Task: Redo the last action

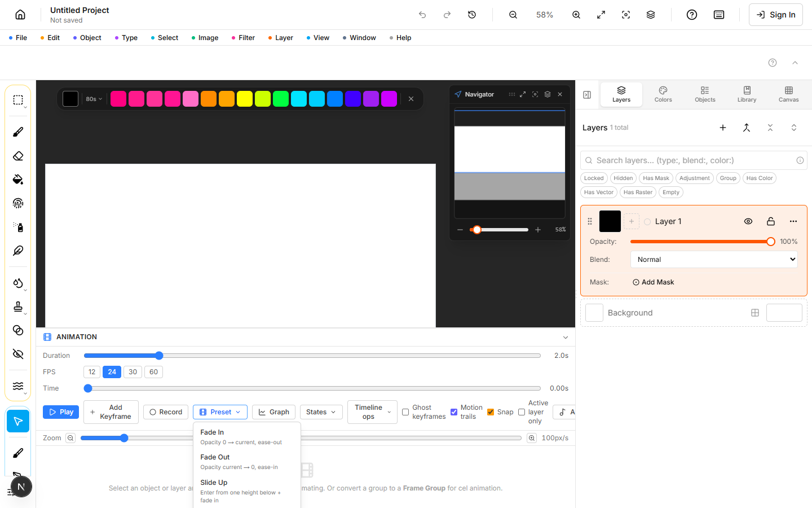Action: [447, 15]
